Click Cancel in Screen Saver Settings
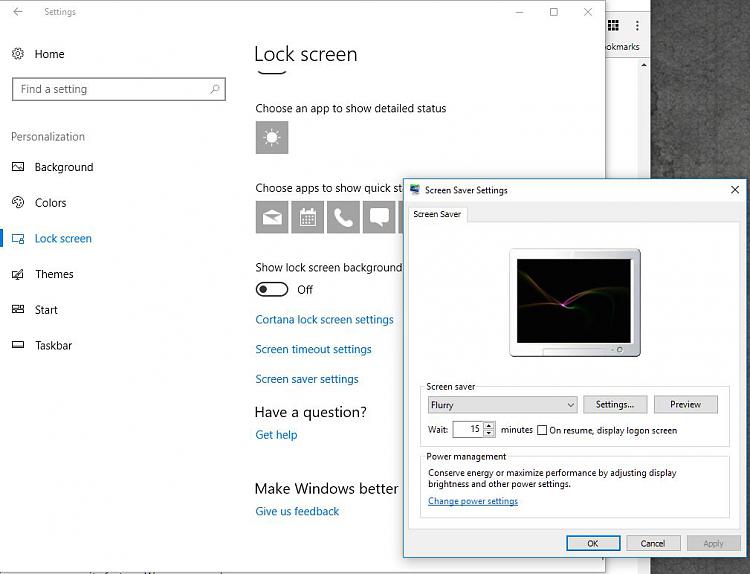750x574 pixels. [x=653, y=543]
